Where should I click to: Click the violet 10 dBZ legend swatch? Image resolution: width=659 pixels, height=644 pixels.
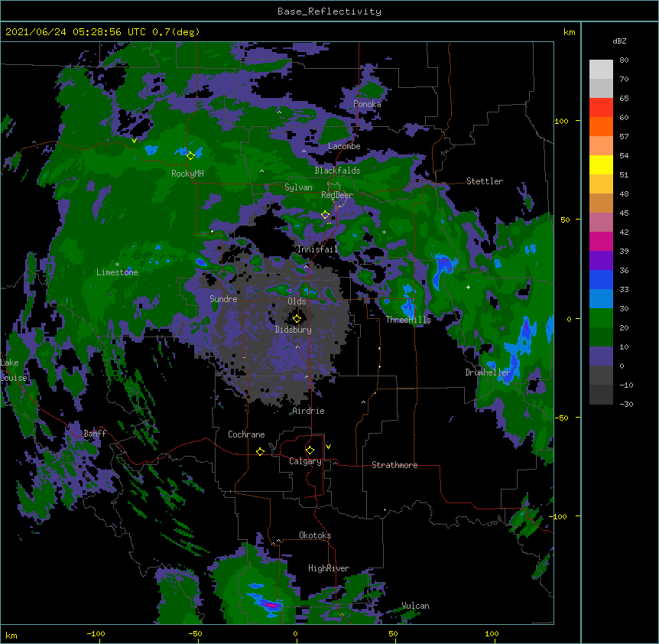(x=601, y=356)
